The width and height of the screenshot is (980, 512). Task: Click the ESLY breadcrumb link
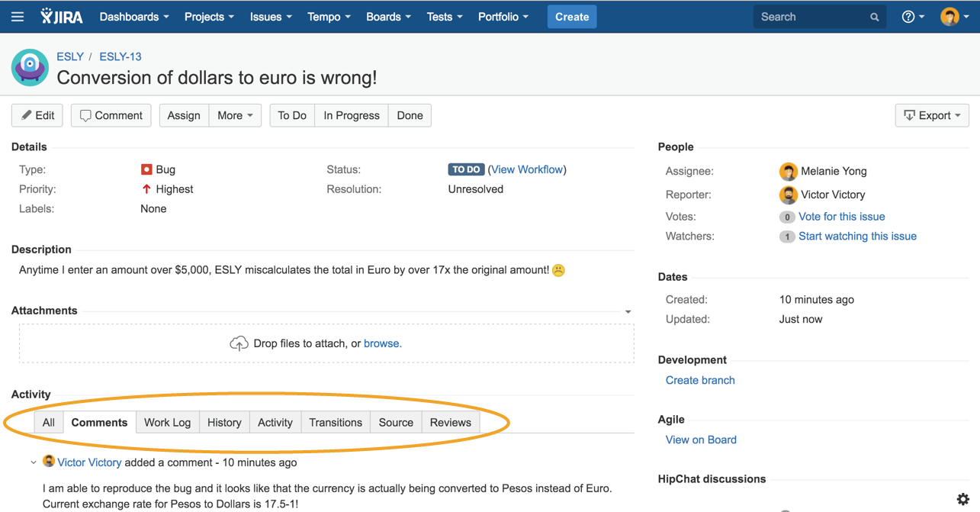(70, 56)
